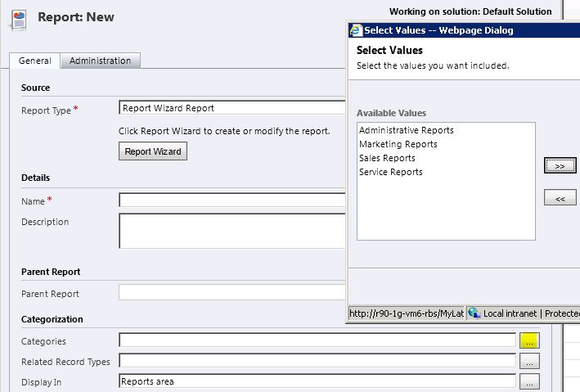Select Administrative Reports in Available Values
This screenshot has width=580, height=392.
406,130
